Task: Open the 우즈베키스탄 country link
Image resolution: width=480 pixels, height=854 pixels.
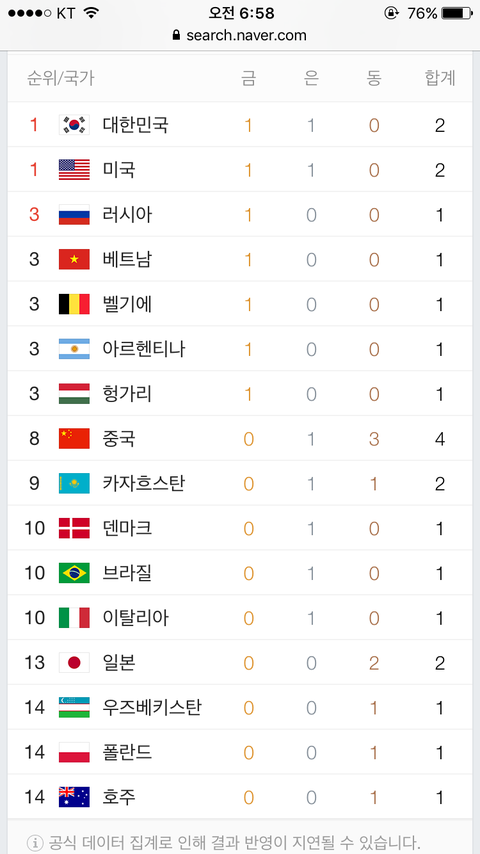Action: click(152, 707)
